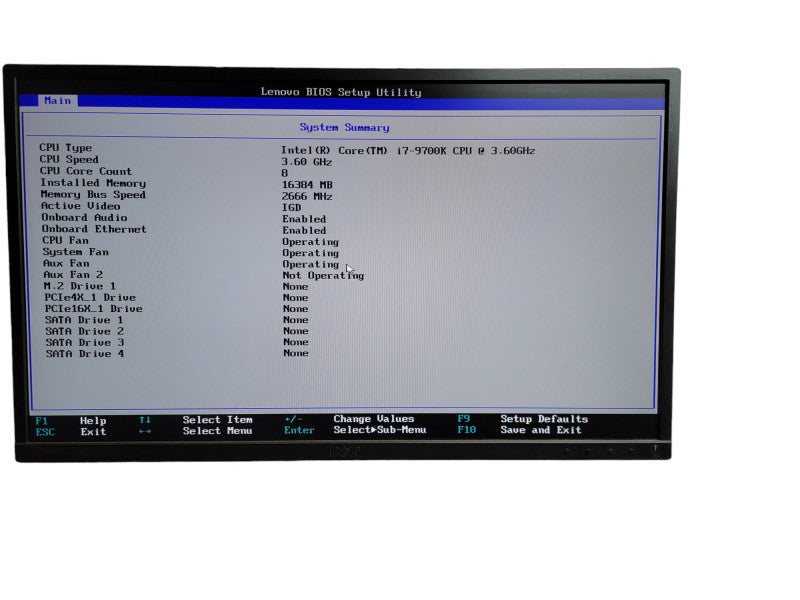Click the Memory Bus Speed label
This screenshot has width=800, height=600.
click(x=93, y=194)
